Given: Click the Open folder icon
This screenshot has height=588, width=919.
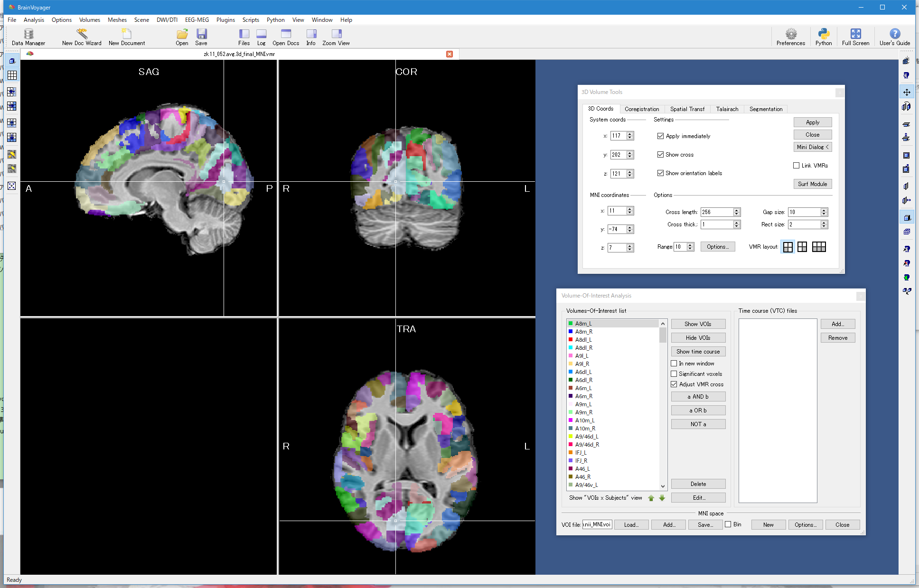Looking at the screenshot, I should (x=182, y=37).
